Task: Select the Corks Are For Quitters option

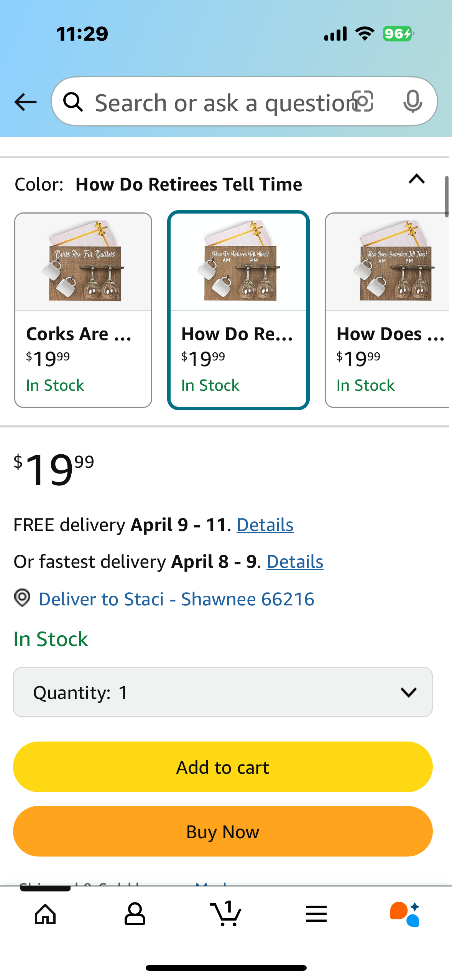Action: (83, 310)
